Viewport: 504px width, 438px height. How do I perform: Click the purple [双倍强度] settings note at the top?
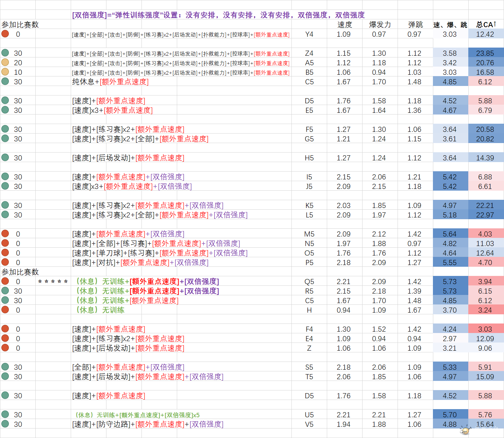218,15
